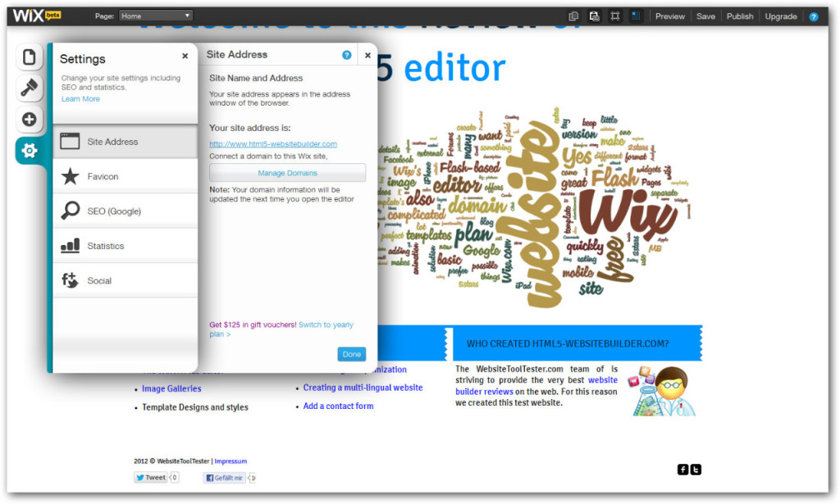Screen dimensions: 840x504
Task: Open the Page dropdown showing Home
Action: click(x=156, y=16)
